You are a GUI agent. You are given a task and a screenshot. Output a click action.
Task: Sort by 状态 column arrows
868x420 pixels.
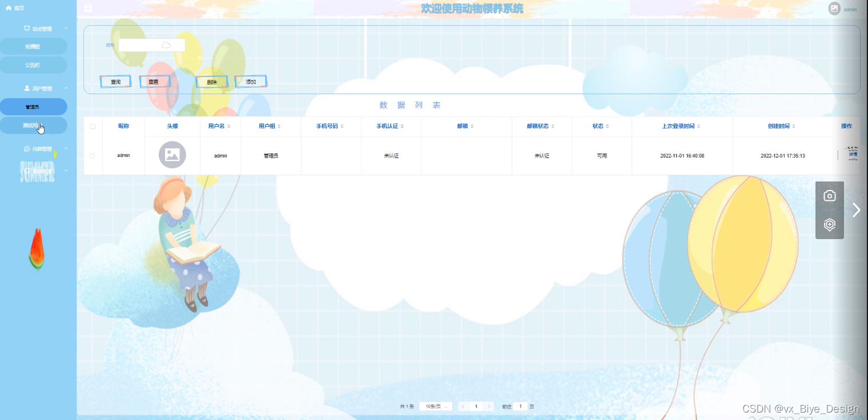click(x=608, y=126)
